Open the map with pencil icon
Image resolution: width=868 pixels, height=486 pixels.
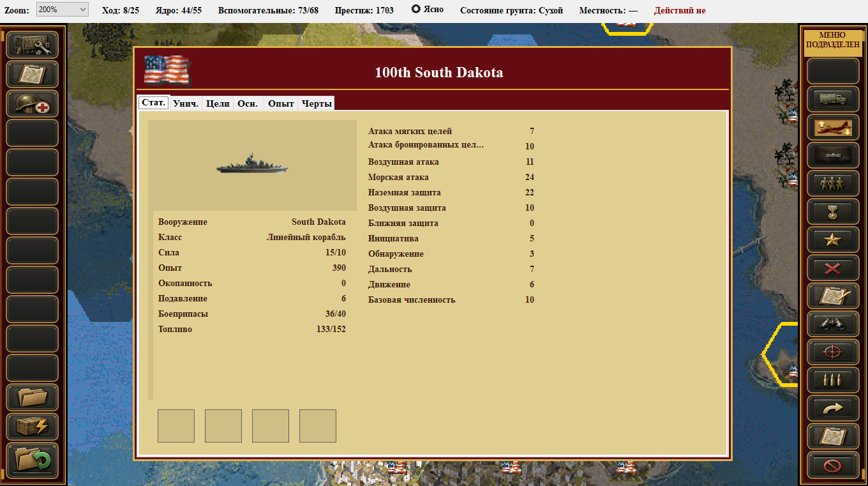coord(833,296)
